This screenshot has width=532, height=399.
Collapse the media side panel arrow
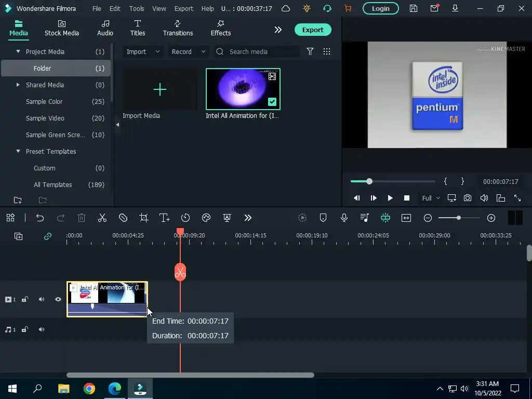(x=117, y=125)
